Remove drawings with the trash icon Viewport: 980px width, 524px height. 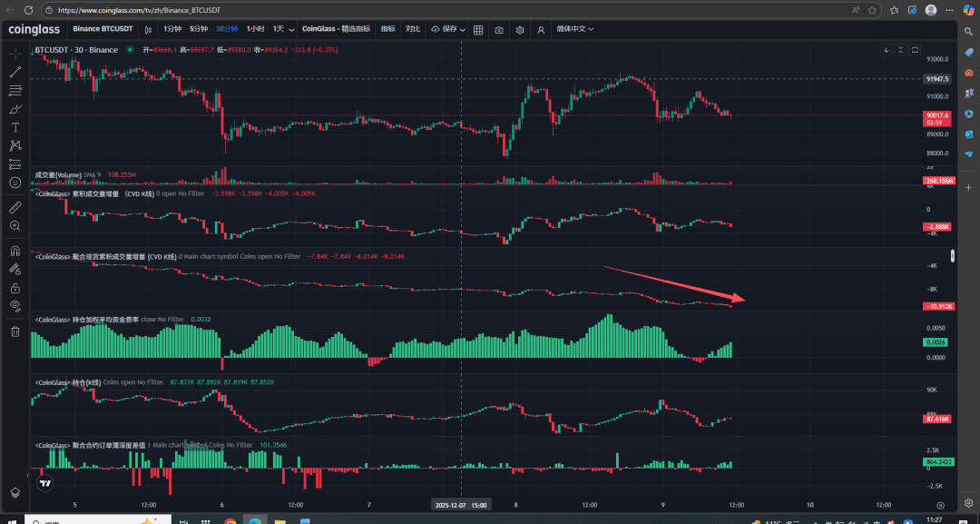tap(15, 331)
